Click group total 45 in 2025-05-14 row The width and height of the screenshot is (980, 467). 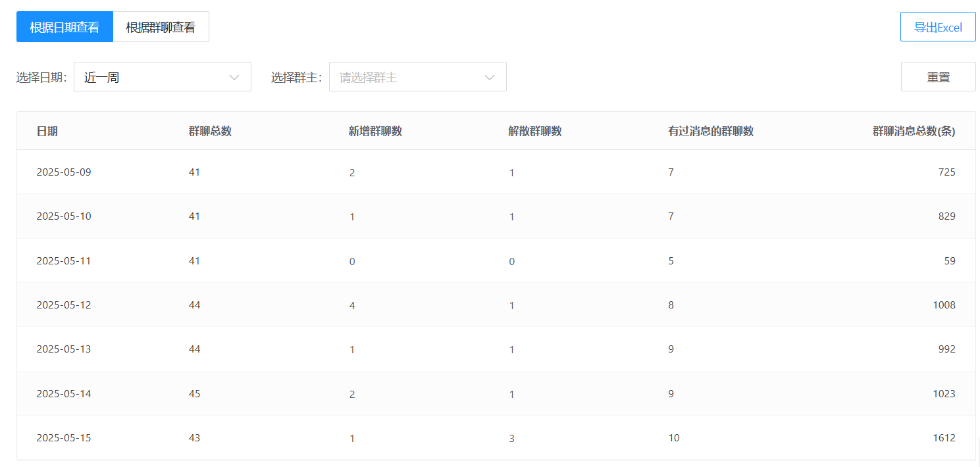(x=194, y=394)
